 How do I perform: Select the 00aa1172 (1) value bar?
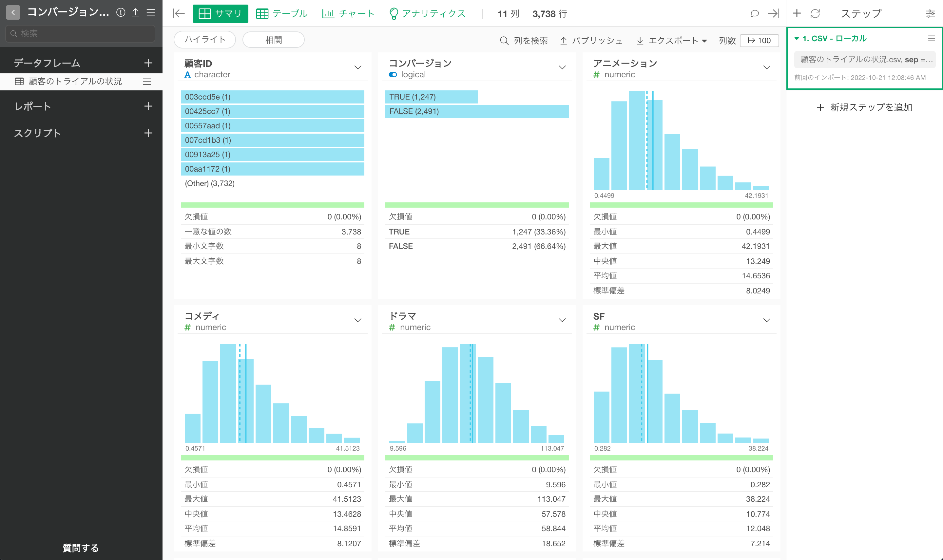pos(272,169)
